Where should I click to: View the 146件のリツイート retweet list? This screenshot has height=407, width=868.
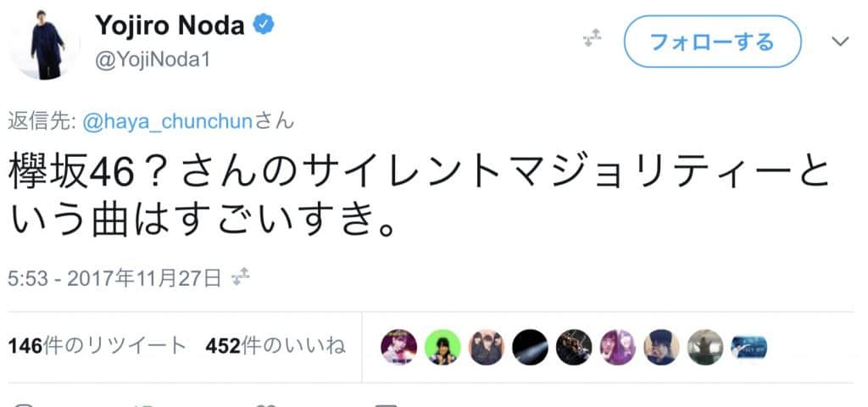point(97,346)
